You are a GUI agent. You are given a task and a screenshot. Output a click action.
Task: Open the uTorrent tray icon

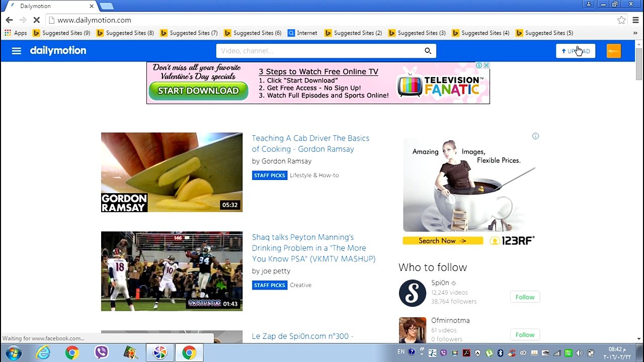tap(489, 353)
